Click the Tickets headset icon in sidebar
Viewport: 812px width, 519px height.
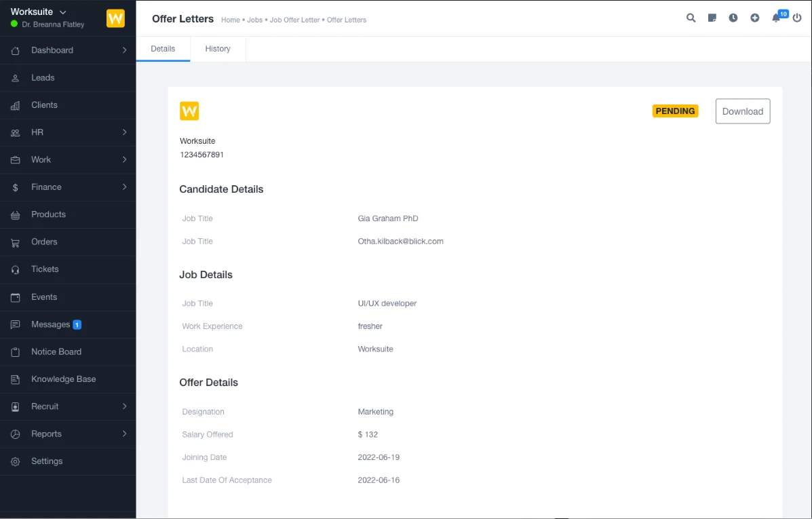(16, 270)
